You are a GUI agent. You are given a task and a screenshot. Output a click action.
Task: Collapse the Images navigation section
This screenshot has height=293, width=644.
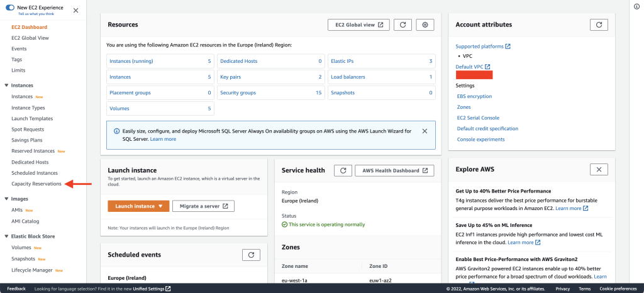[6, 199]
